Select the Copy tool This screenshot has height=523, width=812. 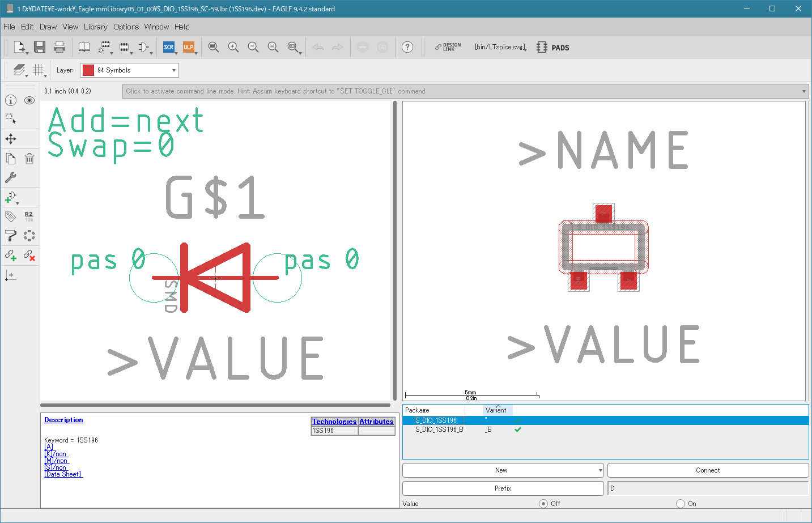pyautogui.click(x=11, y=159)
